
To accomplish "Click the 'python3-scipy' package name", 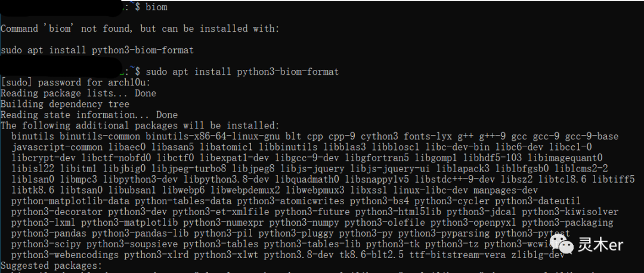I will point(47,244).
